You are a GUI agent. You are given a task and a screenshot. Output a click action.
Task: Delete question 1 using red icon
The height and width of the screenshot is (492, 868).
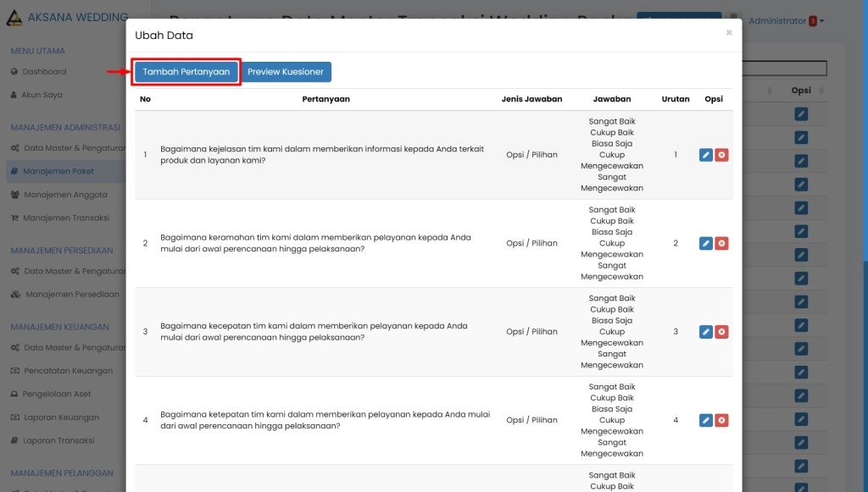click(721, 155)
